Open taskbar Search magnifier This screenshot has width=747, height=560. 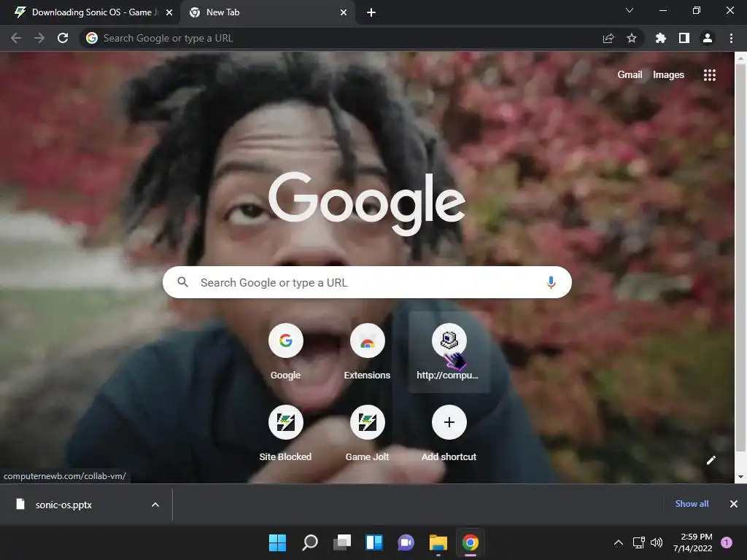pos(309,542)
